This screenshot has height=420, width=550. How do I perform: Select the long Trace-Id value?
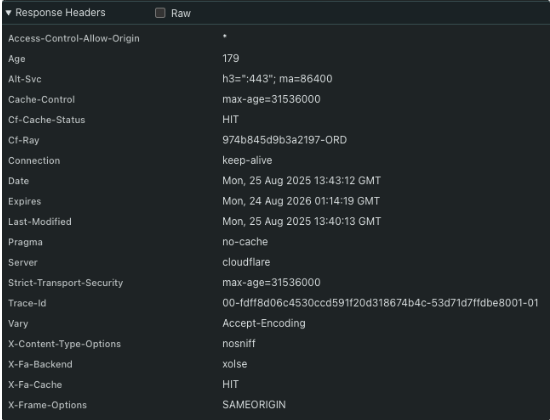click(380, 303)
